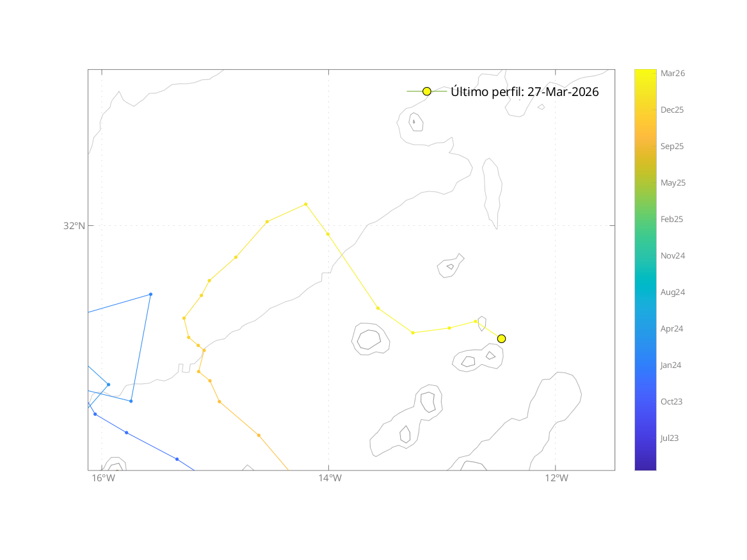The width and height of the screenshot is (747, 560).
Task: Click the Jul23 colorbar label
Action: click(670, 438)
